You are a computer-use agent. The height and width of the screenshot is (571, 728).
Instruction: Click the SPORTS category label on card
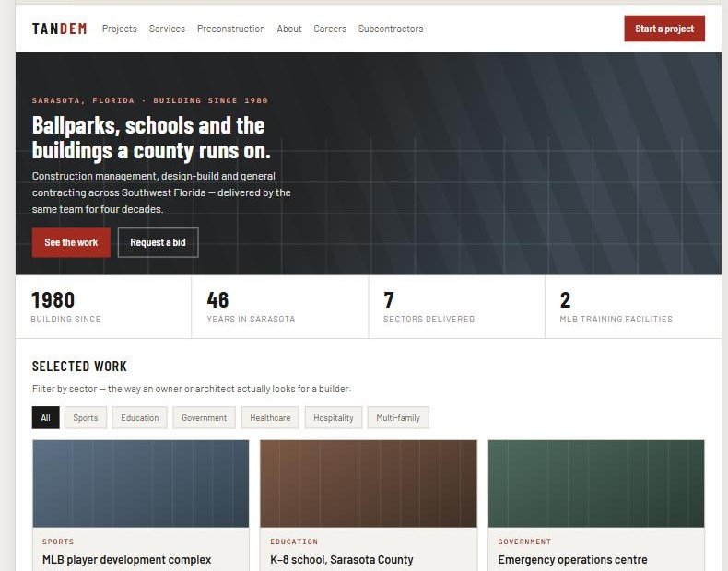(58, 542)
